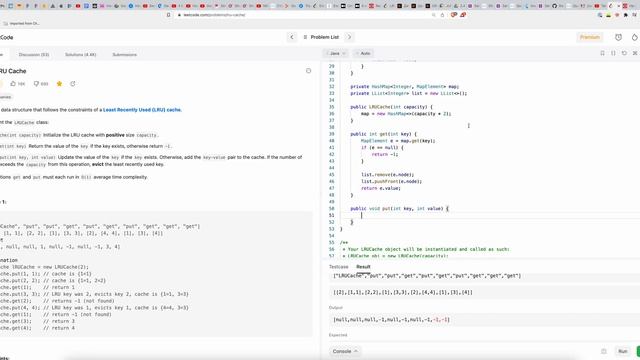The width and height of the screenshot is (640, 360).
Task: Click the icon left of Run button
Action: (x=604, y=351)
